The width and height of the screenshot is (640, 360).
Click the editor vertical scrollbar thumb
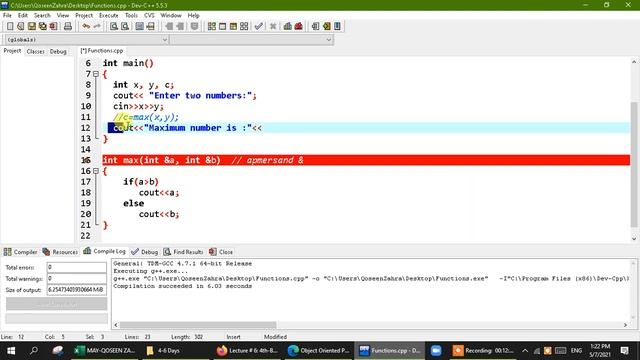[634, 164]
